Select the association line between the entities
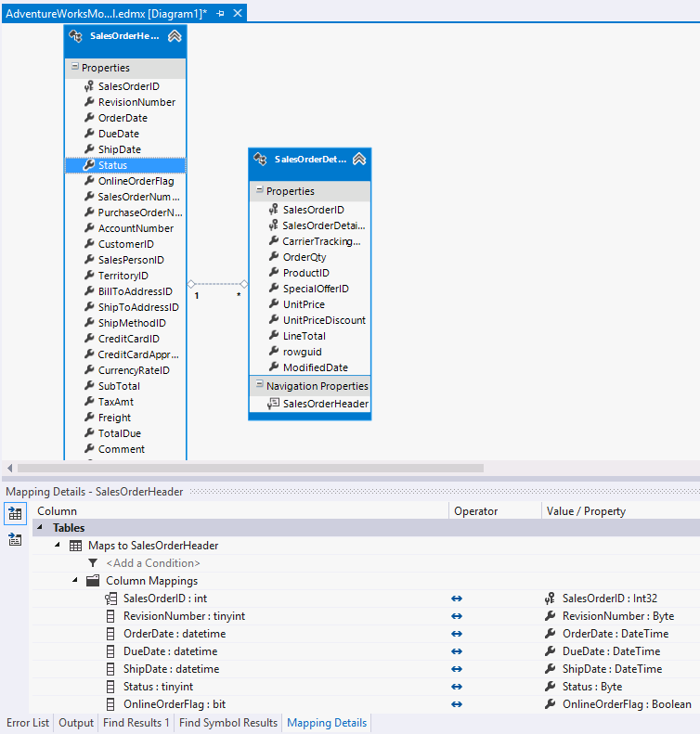The height and width of the screenshot is (734, 700). click(218, 284)
